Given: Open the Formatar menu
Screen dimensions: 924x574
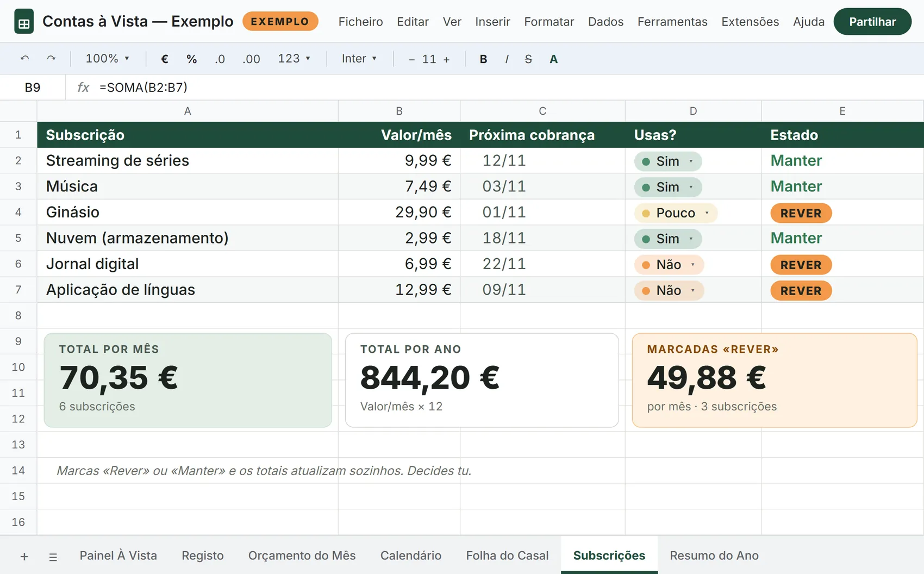Looking at the screenshot, I should click(x=549, y=22).
